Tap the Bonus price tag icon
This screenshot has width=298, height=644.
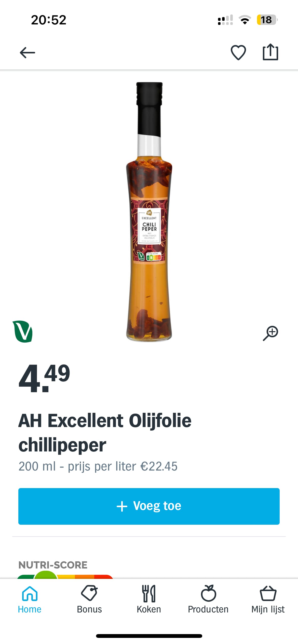pyautogui.click(x=89, y=593)
